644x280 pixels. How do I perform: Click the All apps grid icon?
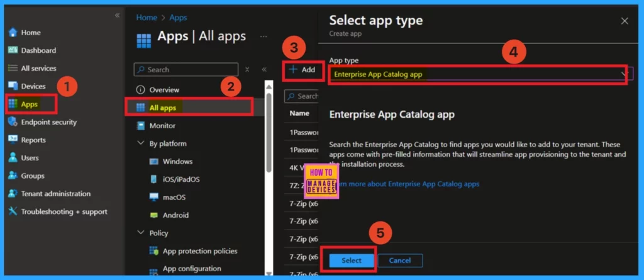click(x=141, y=108)
